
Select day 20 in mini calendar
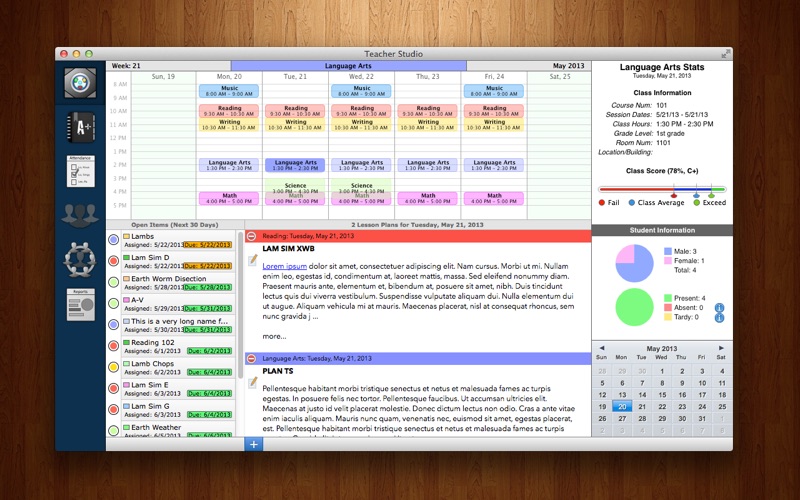point(622,407)
